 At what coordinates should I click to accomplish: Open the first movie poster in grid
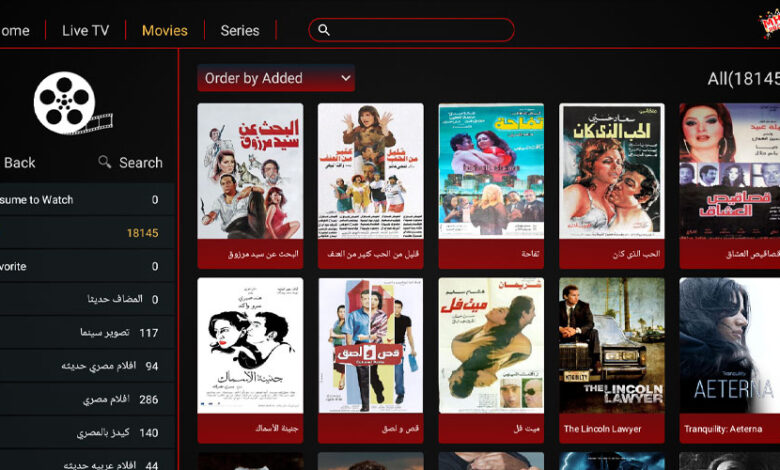250,186
